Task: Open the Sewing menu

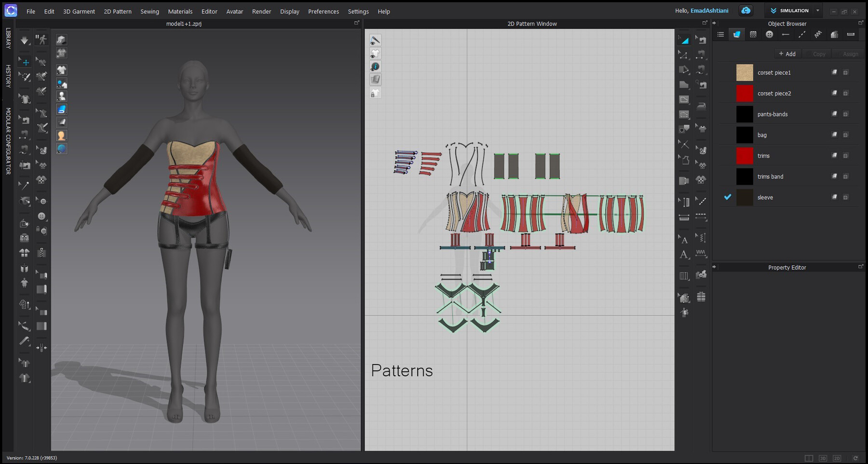Action: 149,11
